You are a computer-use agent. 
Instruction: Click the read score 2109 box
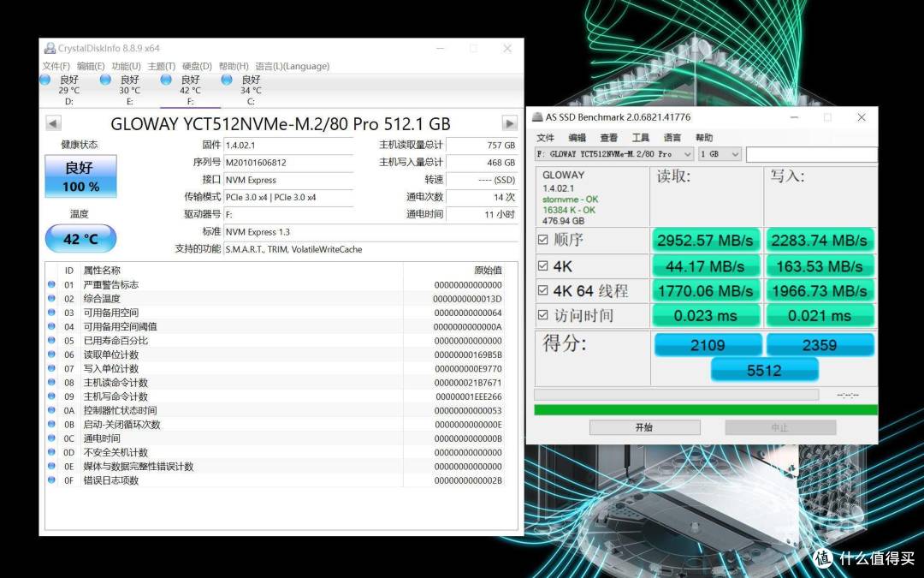point(708,345)
